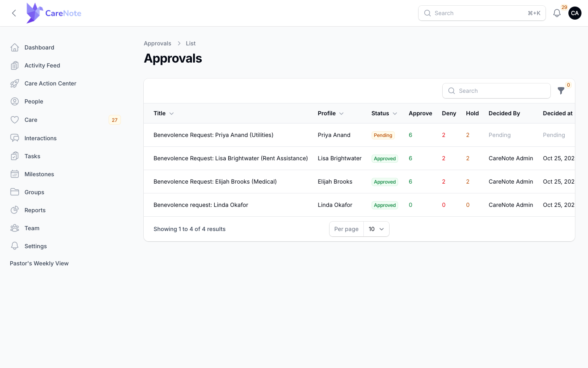Image resolution: width=588 pixels, height=368 pixels.
Task: Click the Reports pie chart icon
Action: (x=15, y=210)
